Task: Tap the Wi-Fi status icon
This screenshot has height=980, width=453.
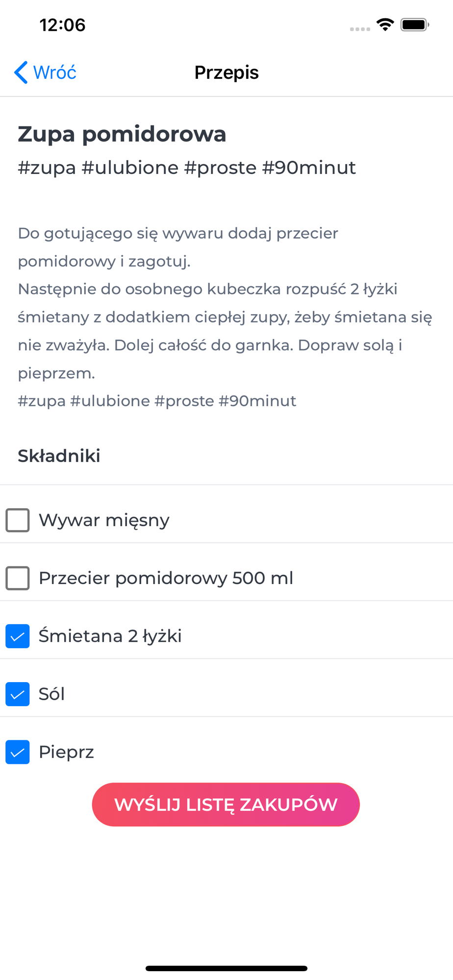Action: (385, 24)
